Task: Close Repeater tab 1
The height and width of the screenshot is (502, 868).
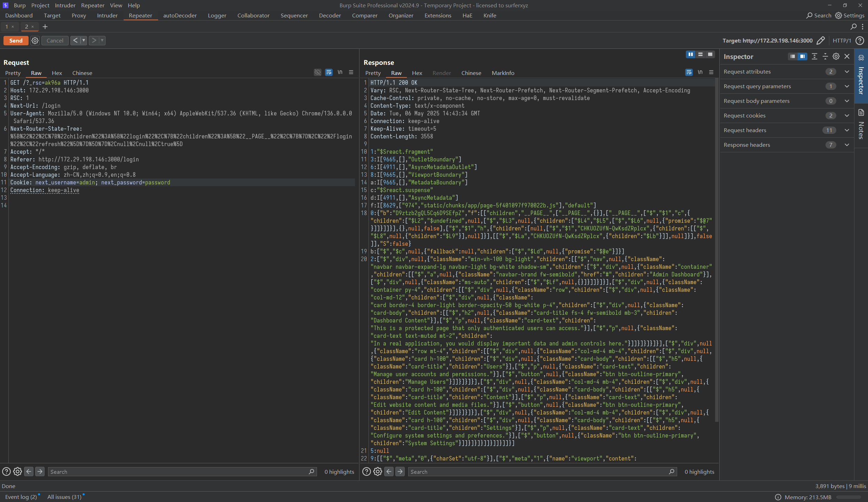Action: (x=13, y=26)
